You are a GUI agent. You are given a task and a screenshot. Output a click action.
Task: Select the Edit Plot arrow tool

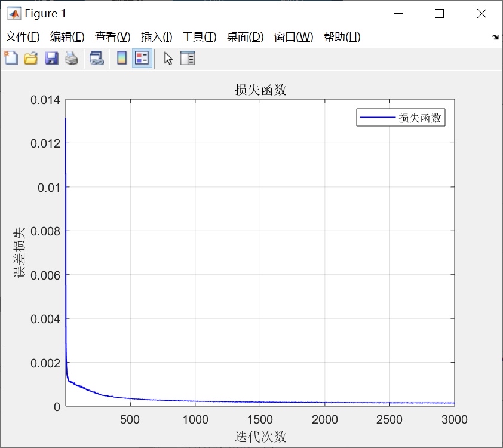167,58
